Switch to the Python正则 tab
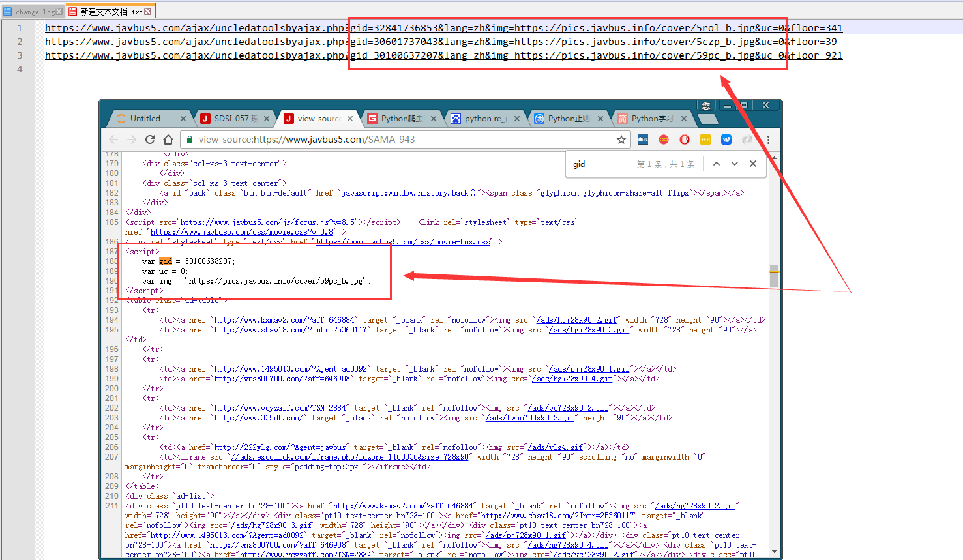 tap(569, 119)
